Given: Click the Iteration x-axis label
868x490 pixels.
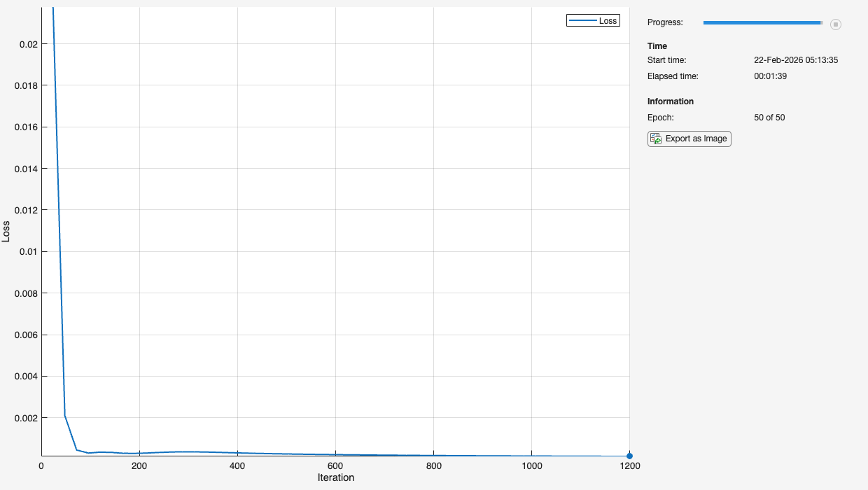Looking at the screenshot, I should click(x=335, y=477).
